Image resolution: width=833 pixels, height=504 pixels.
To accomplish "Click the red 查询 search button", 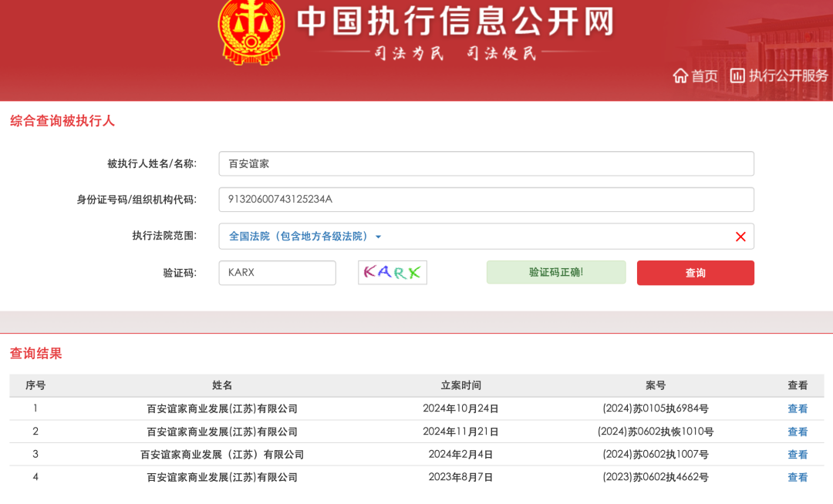I will tap(696, 273).
